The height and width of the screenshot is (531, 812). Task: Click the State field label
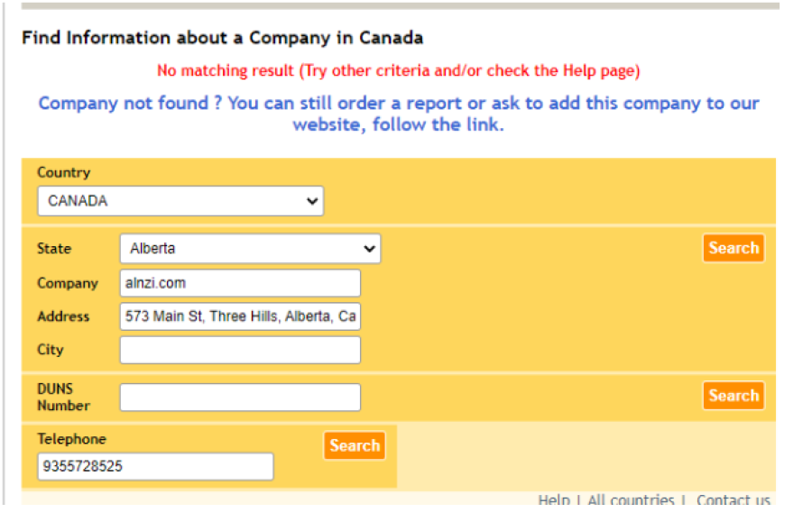tap(54, 249)
